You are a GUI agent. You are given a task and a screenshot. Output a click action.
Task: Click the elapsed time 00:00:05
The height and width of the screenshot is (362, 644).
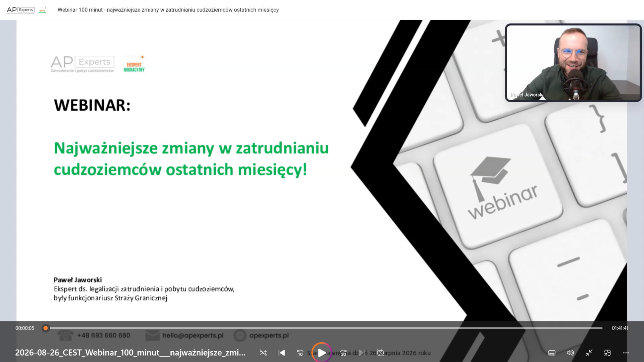[x=25, y=328]
